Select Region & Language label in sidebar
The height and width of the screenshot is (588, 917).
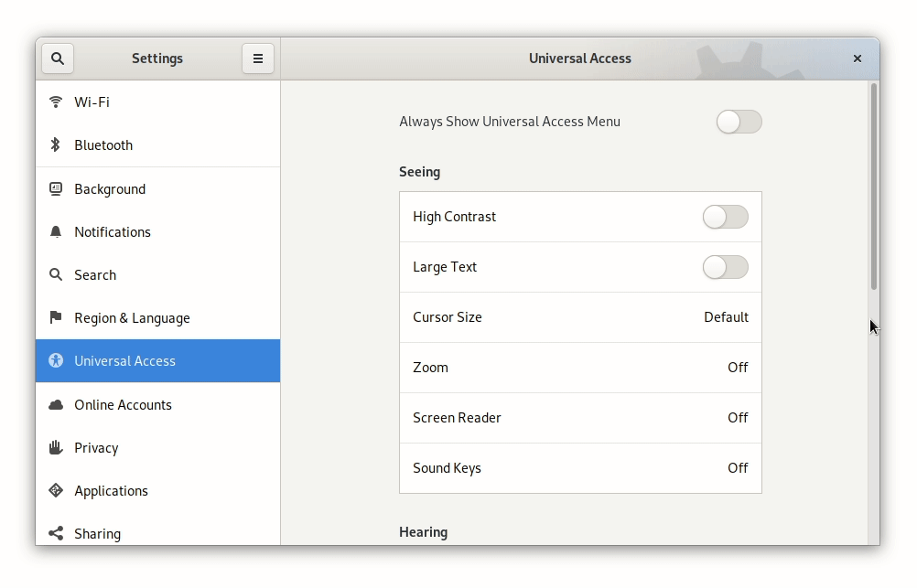[132, 318]
